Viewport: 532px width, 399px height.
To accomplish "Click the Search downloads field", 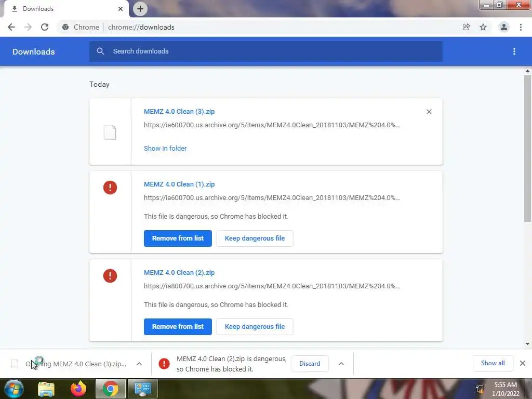I will (266, 51).
